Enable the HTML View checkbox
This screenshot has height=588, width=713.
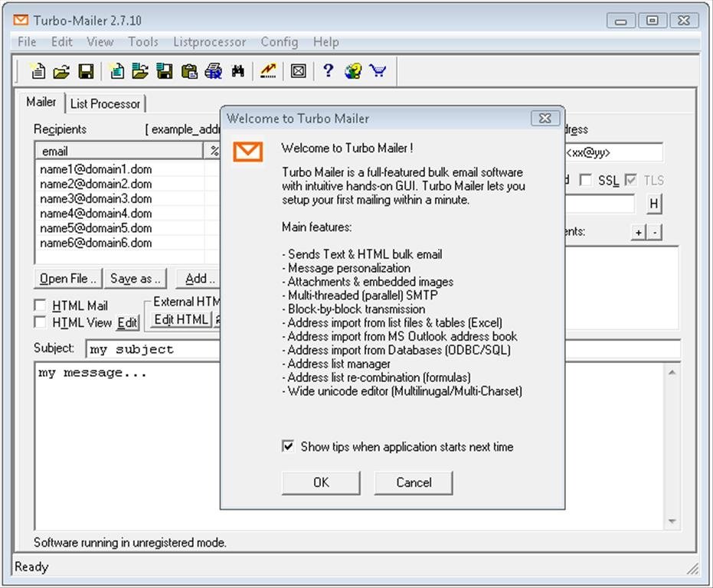click(40, 322)
